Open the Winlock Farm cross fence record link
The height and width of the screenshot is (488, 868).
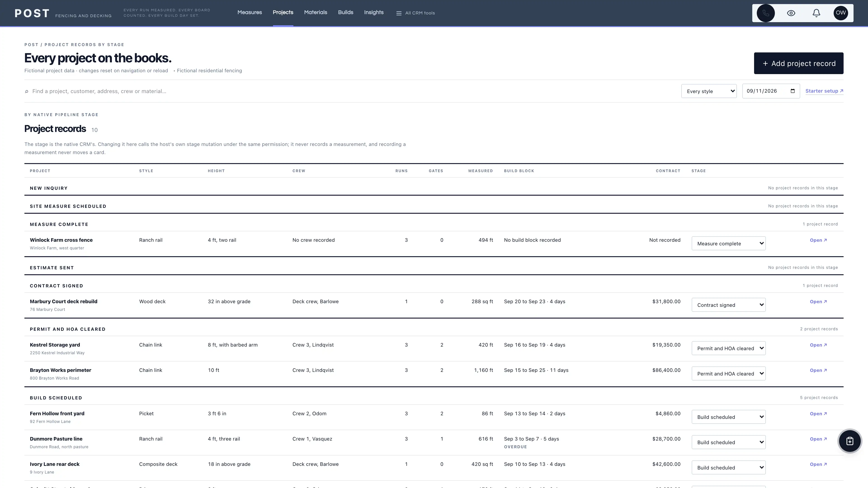818,240
